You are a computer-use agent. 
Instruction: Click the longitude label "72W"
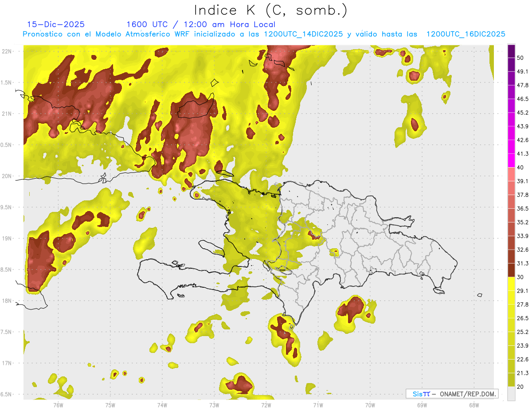pos(266,405)
